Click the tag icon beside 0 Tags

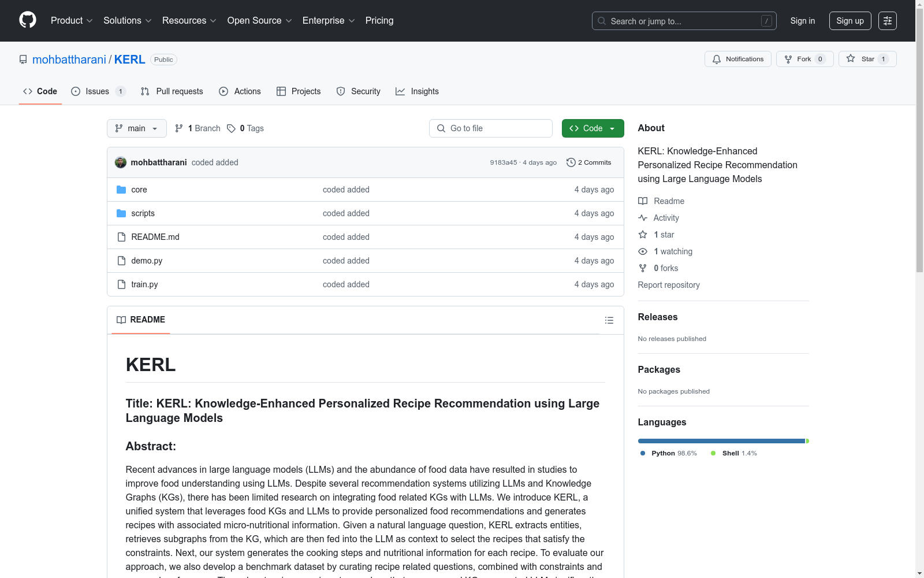[x=231, y=128]
